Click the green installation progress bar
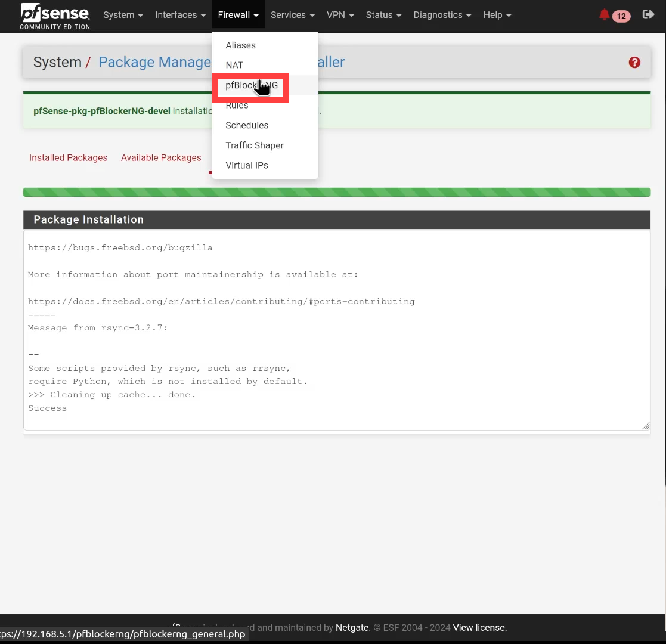Image resolution: width=666 pixels, height=644 pixels. [x=336, y=192]
